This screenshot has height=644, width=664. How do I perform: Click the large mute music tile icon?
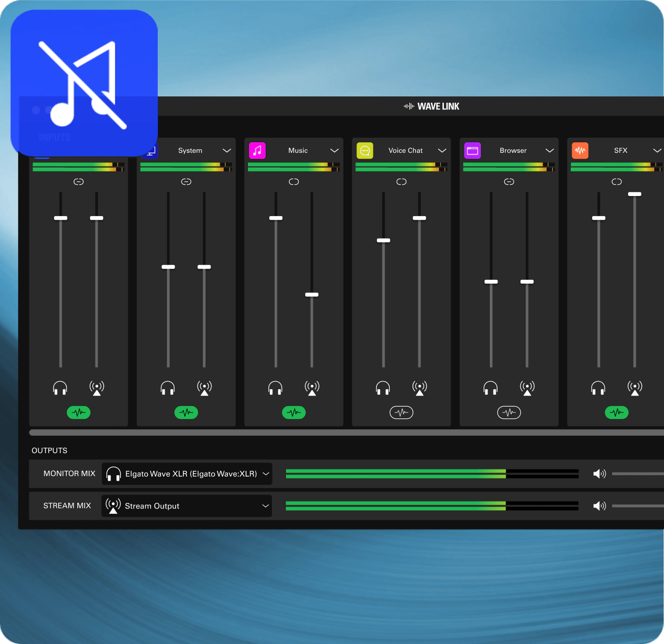(x=84, y=83)
